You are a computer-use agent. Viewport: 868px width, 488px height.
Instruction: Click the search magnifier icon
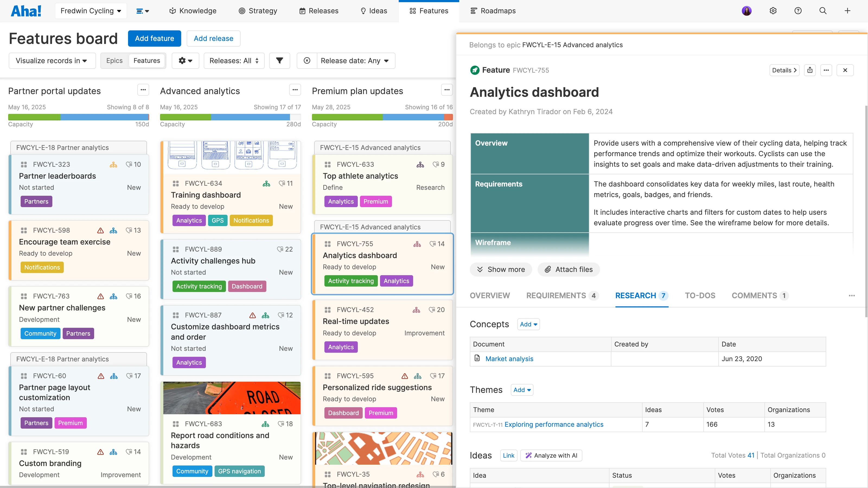click(x=822, y=11)
